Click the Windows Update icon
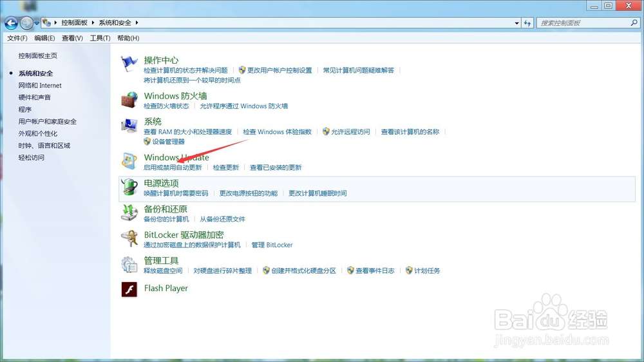 click(129, 161)
